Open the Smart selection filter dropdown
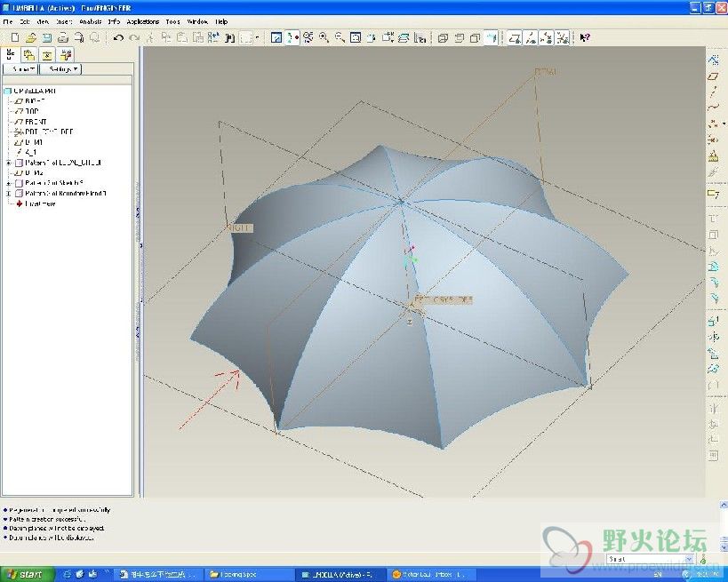Image resolution: width=728 pixels, height=582 pixels. [x=689, y=559]
